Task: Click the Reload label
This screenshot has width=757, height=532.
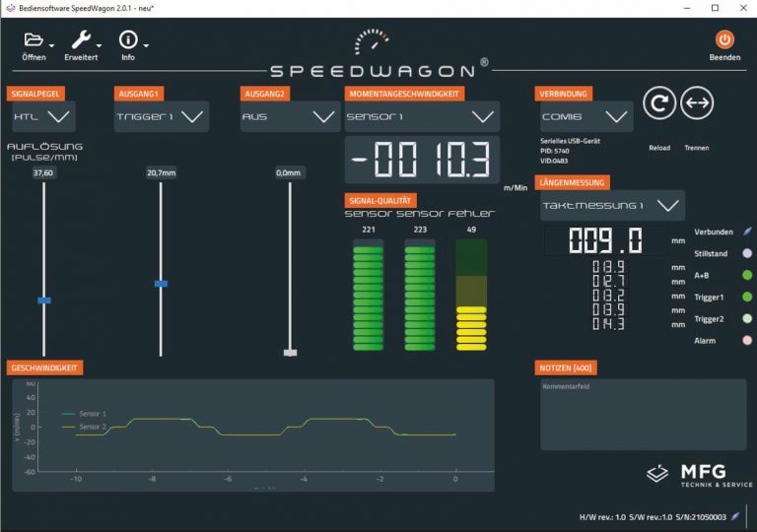Action: pyautogui.click(x=659, y=148)
